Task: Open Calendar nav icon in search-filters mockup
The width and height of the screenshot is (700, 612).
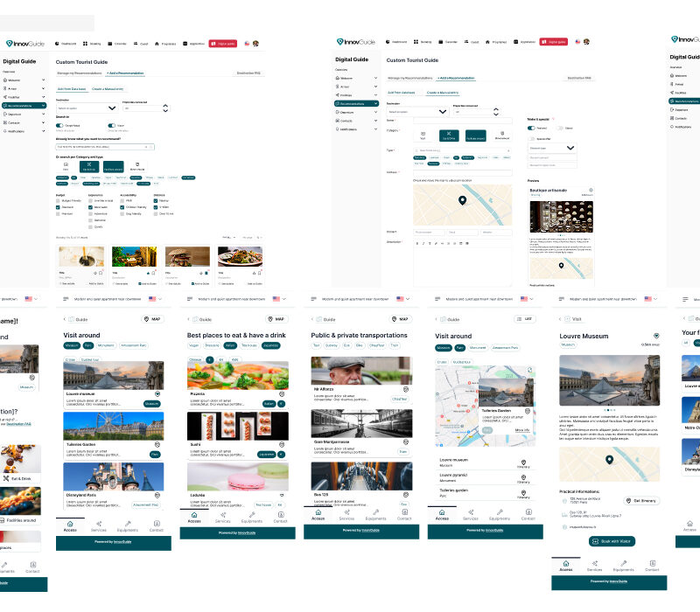Action: click(110, 44)
